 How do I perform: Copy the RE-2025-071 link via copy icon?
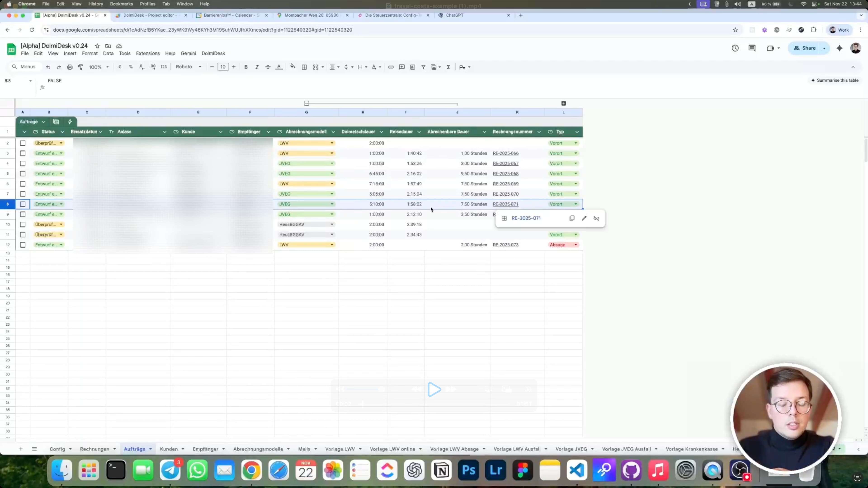point(572,218)
